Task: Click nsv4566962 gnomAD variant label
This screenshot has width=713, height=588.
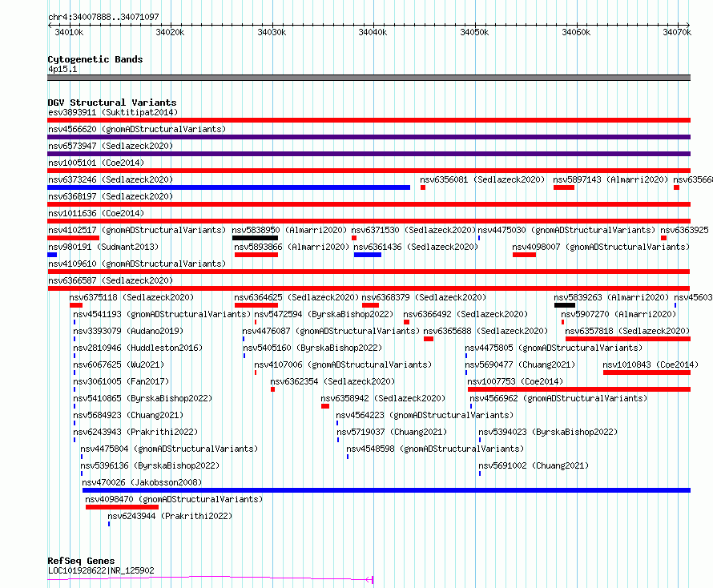Action: click(558, 398)
